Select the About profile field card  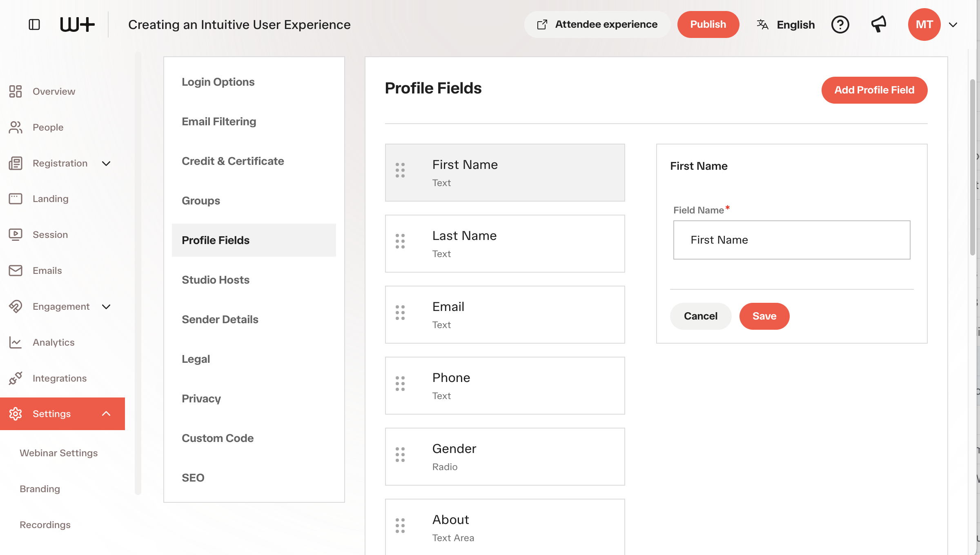tap(505, 527)
